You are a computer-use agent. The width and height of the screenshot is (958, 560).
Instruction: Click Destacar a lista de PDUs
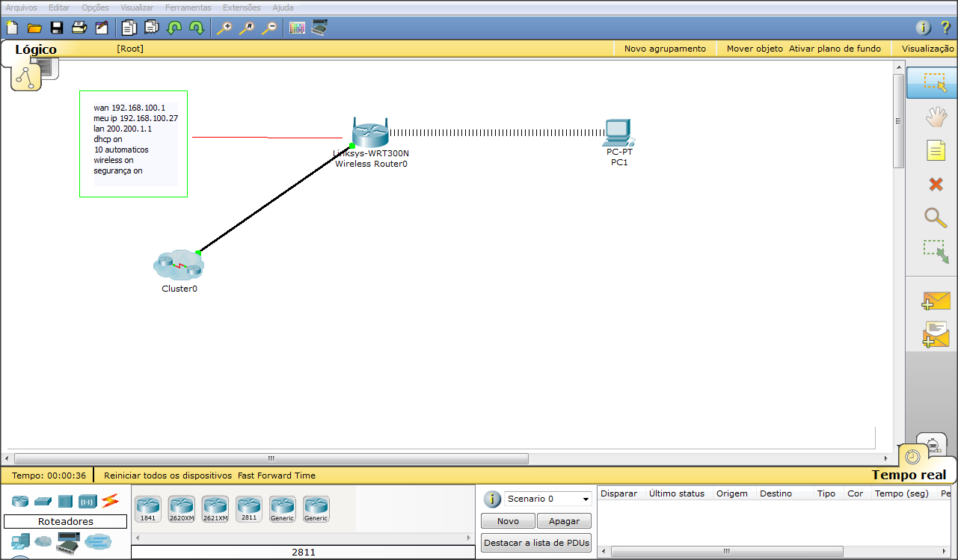click(536, 543)
